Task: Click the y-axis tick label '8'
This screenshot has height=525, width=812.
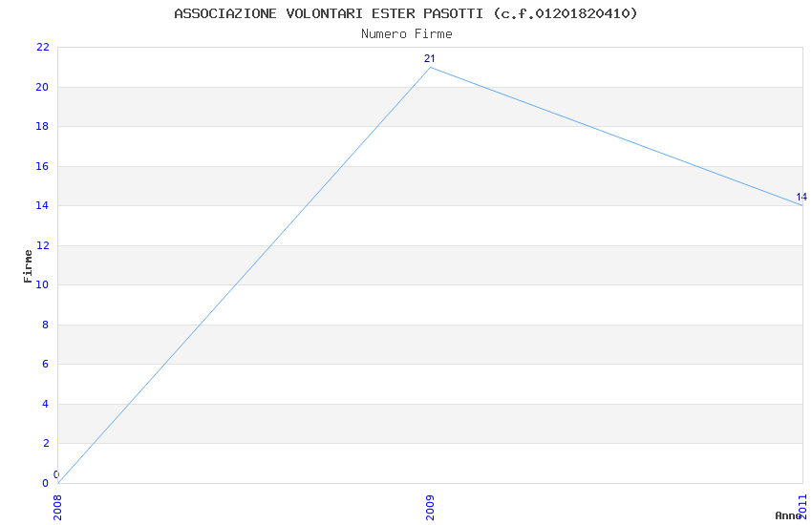Action: (46, 325)
